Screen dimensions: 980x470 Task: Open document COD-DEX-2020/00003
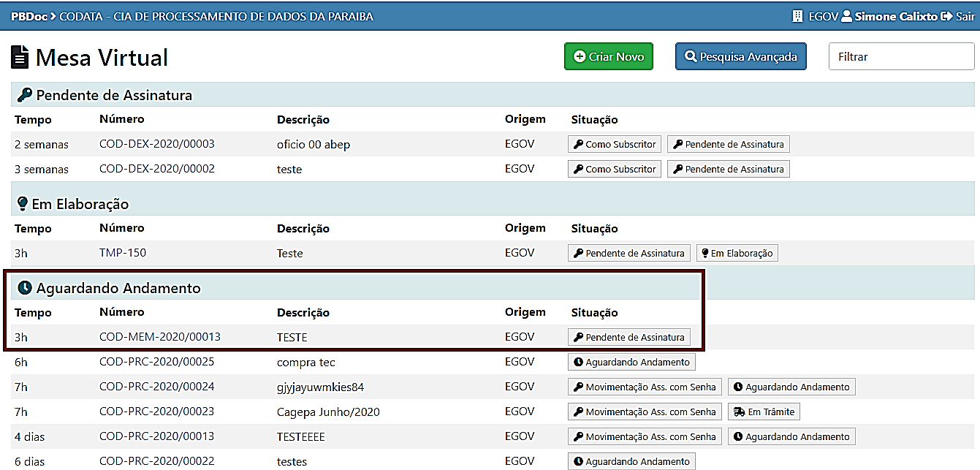coord(157,144)
